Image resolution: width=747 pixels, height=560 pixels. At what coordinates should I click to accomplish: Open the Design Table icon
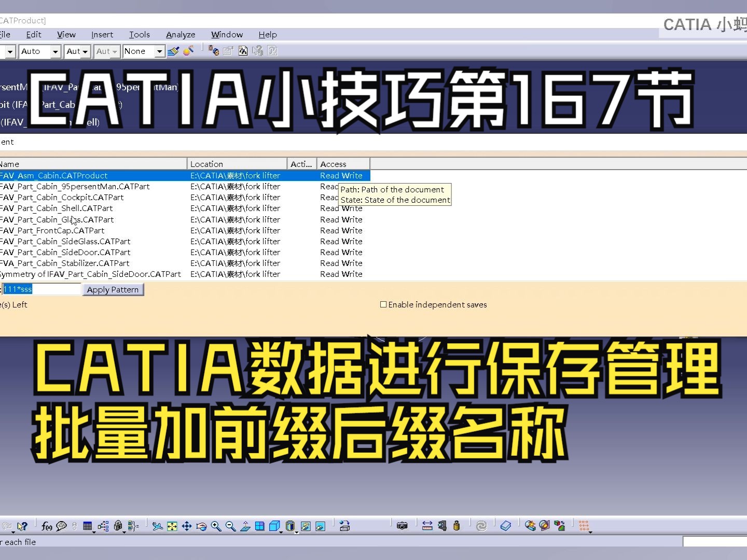coord(88,526)
